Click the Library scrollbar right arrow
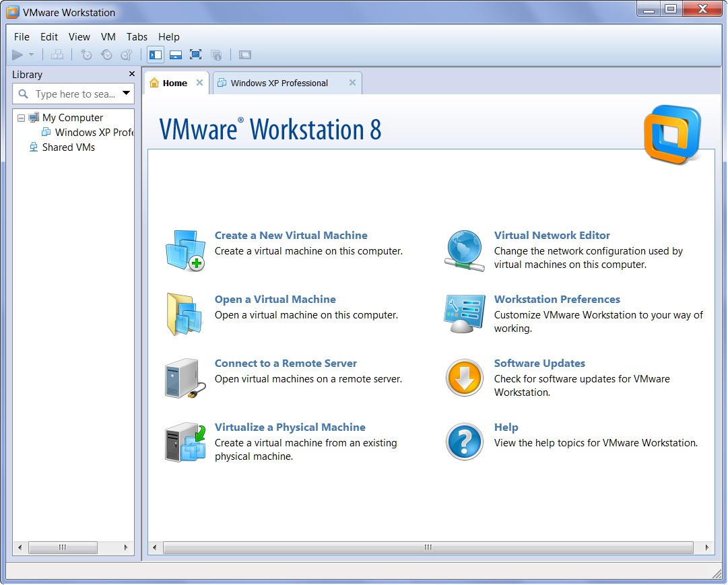728x585 pixels. pos(126,547)
